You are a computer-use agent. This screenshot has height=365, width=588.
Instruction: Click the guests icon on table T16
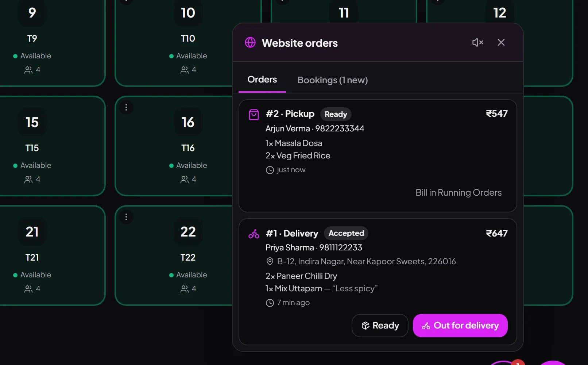[x=185, y=180]
